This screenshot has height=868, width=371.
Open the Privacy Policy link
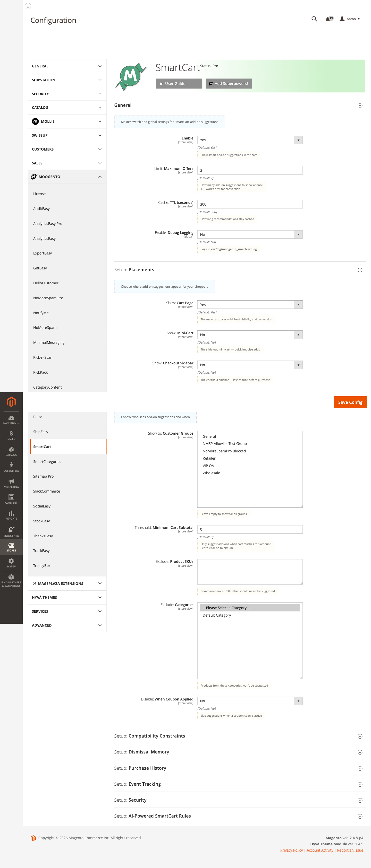pyautogui.click(x=291, y=850)
